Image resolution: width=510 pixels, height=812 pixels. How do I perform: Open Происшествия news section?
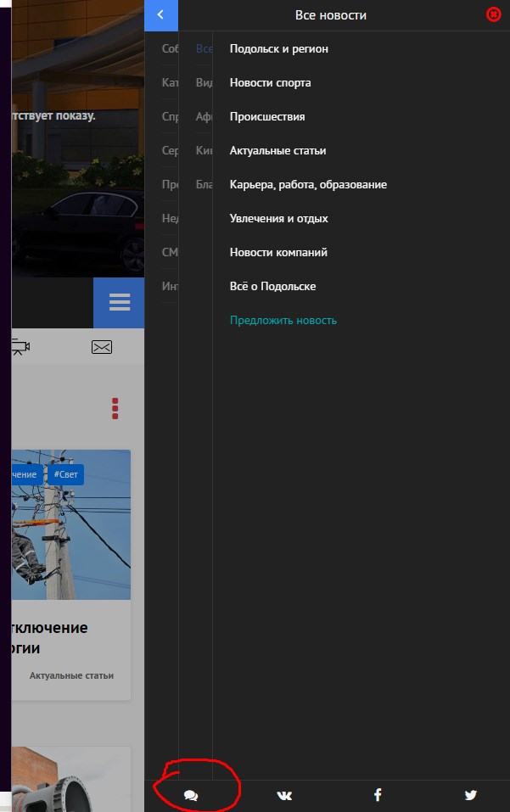click(x=267, y=117)
